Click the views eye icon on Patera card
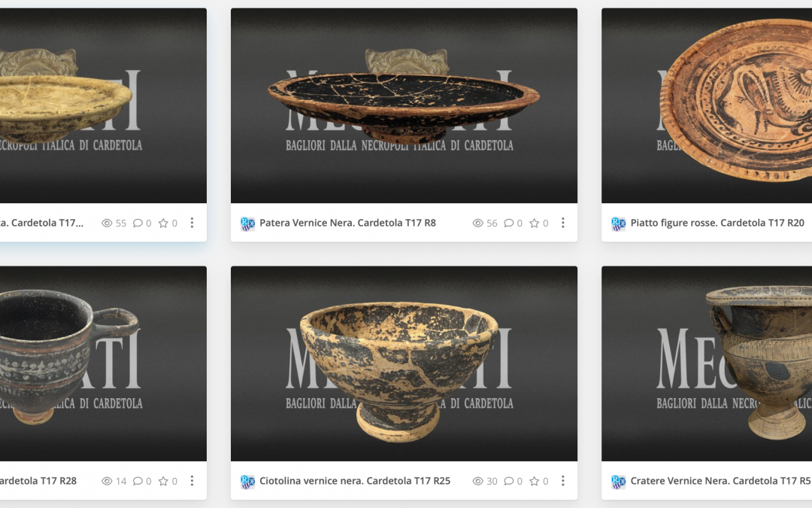812x508 pixels. pos(478,223)
